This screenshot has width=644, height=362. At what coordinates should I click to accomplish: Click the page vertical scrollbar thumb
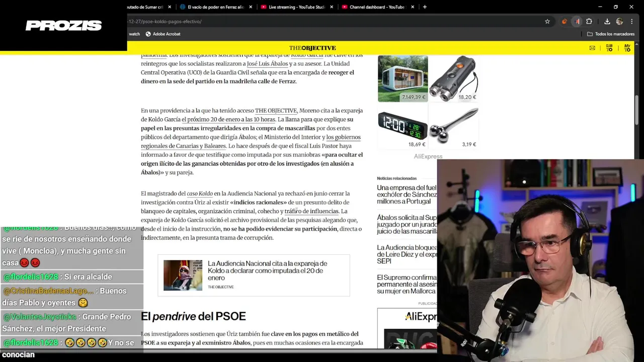tap(637, 110)
